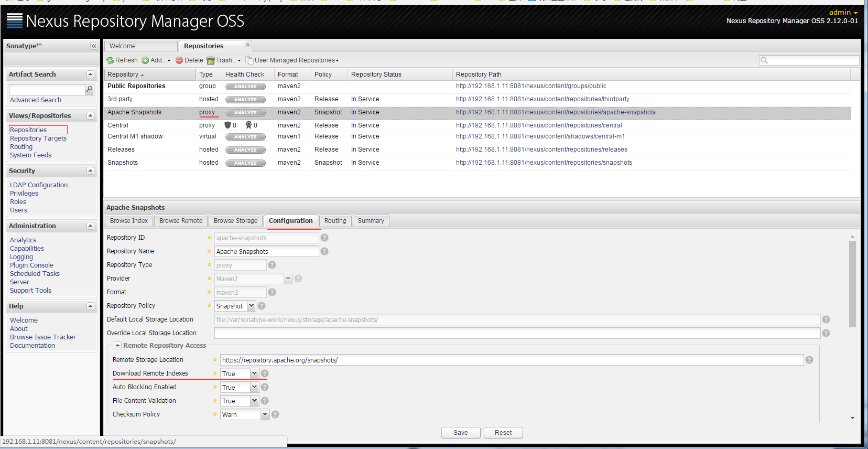Open the Repository Policy dropdown
Screen dimensions: 868x449
point(251,306)
